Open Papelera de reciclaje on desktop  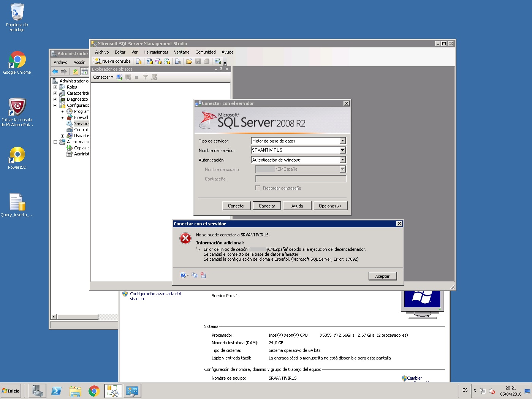17,17
